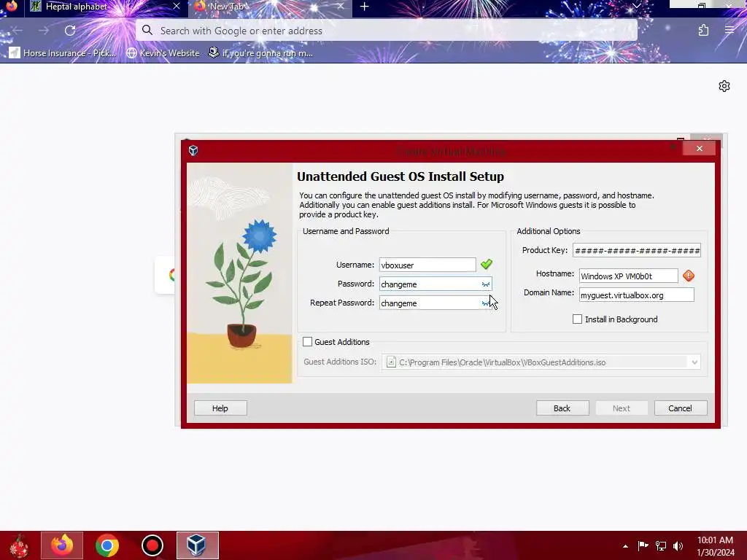This screenshot has width=747, height=560.
Task: Click into the Domain Name field
Action: click(636, 295)
